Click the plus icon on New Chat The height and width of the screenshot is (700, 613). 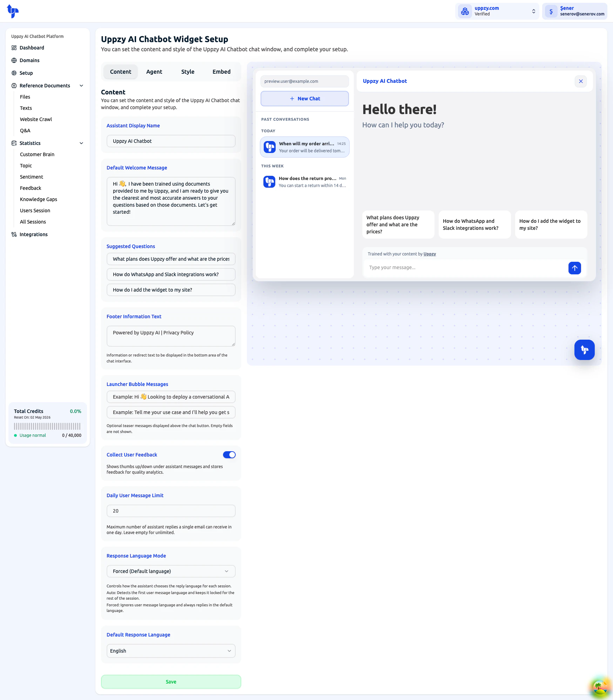pos(292,99)
